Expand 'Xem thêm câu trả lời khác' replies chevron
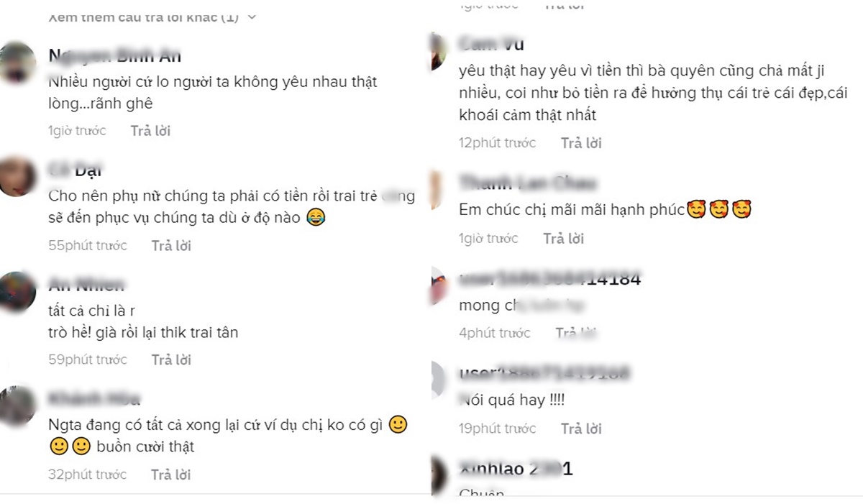 click(252, 17)
